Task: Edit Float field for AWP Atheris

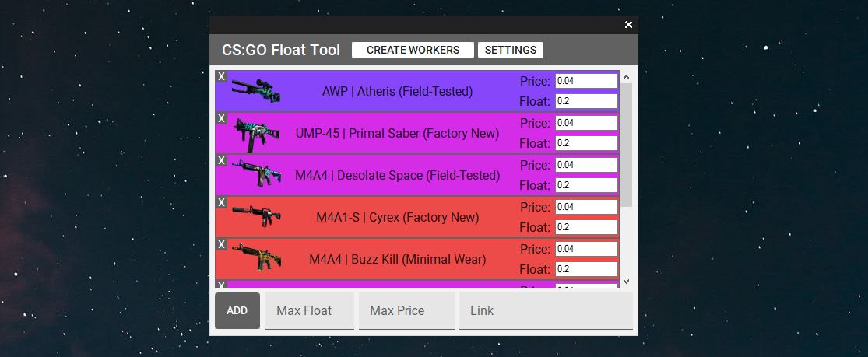Action: [586, 101]
